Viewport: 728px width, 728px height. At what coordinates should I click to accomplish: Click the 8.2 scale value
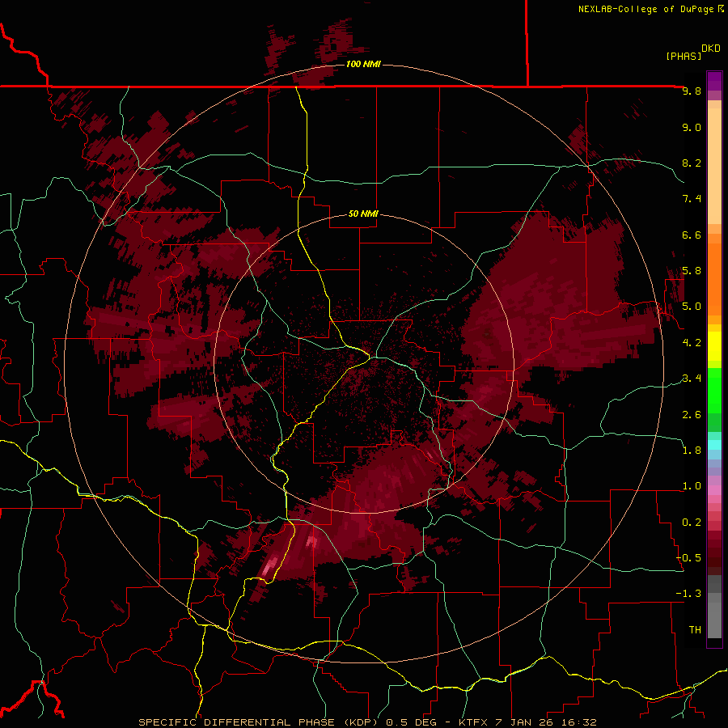click(x=692, y=163)
